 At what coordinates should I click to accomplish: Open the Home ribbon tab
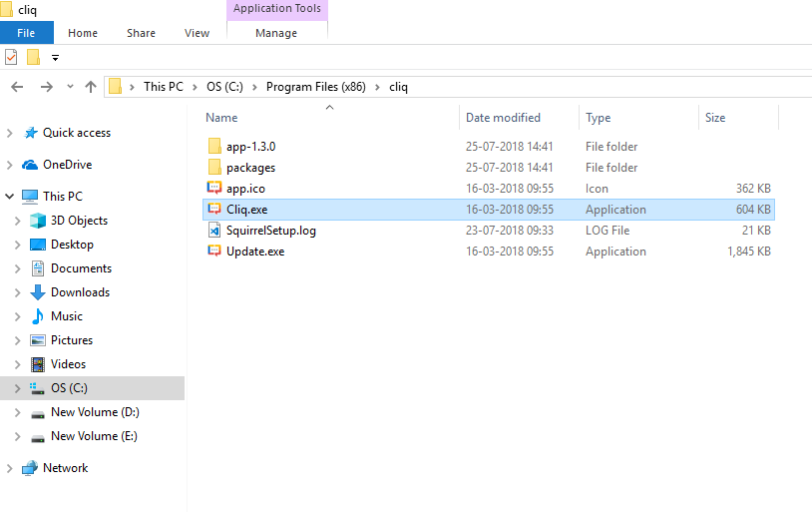click(83, 33)
